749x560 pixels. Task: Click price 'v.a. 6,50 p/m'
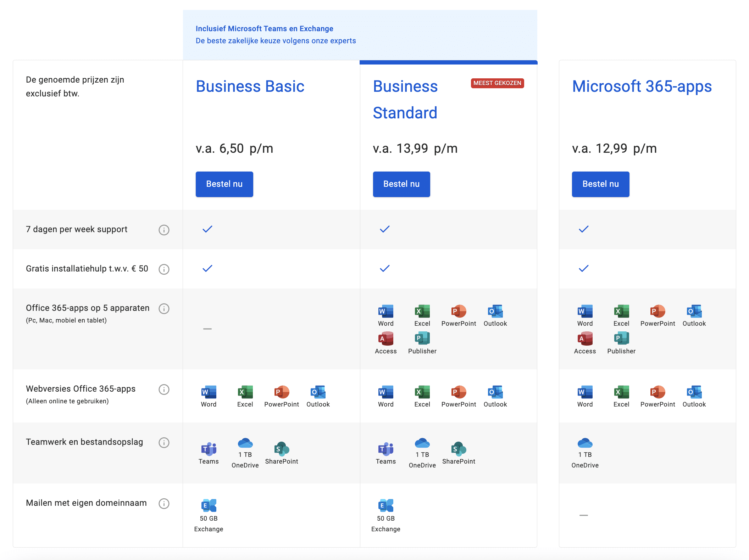[x=234, y=149]
